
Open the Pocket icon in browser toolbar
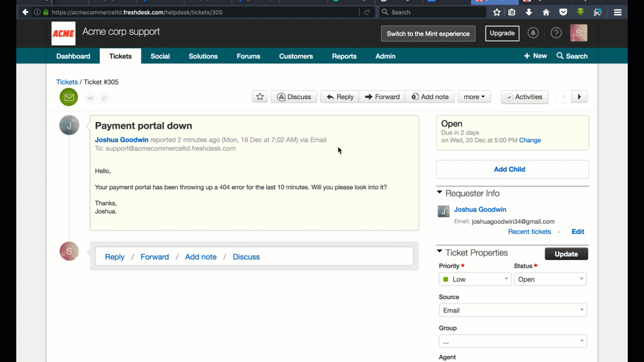[563, 12]
